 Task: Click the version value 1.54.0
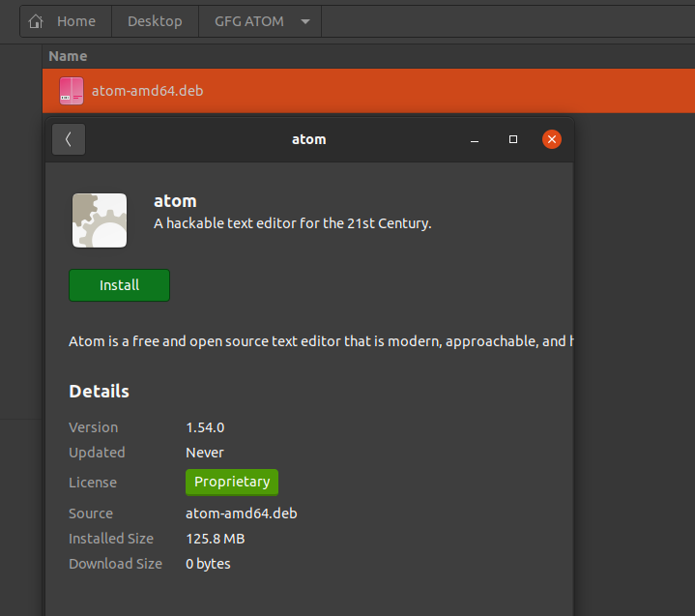[x=205, y=427]
